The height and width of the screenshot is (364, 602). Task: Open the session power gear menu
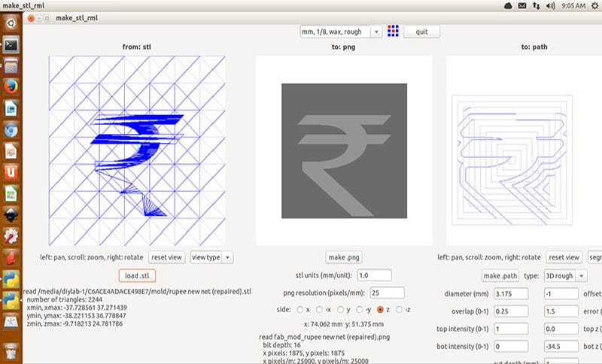pyautogui.click(x=594, y=6)
